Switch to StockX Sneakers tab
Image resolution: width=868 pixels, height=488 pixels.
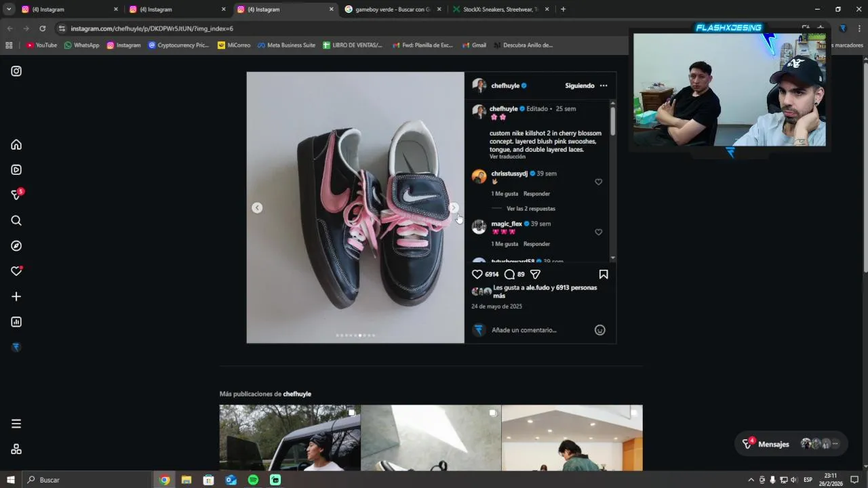coord(500,9)
